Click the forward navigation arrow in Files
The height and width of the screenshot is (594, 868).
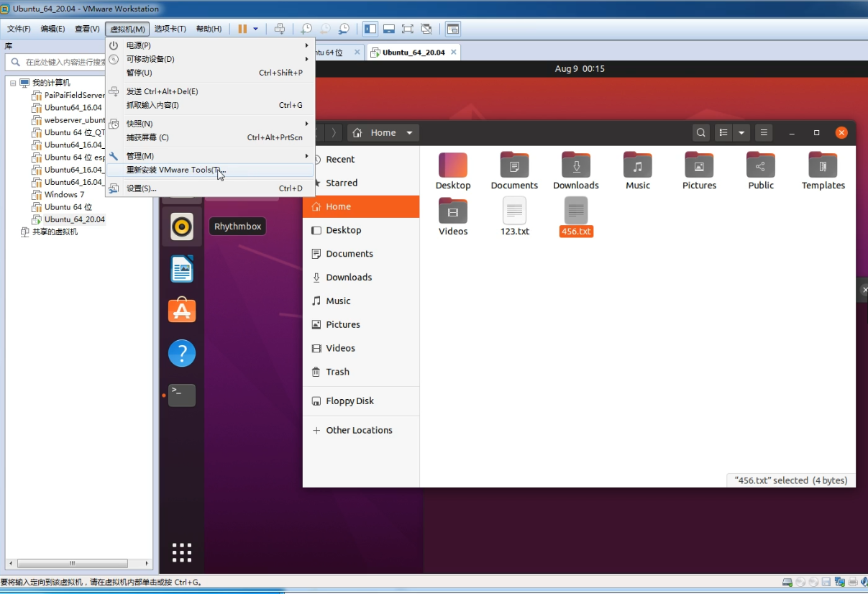pos(334,132)
